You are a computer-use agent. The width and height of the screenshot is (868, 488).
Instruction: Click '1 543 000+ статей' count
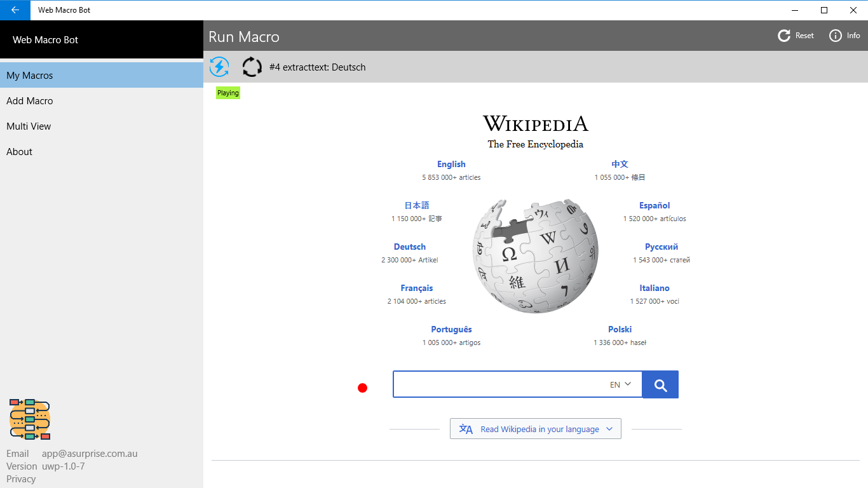point(661,260)
